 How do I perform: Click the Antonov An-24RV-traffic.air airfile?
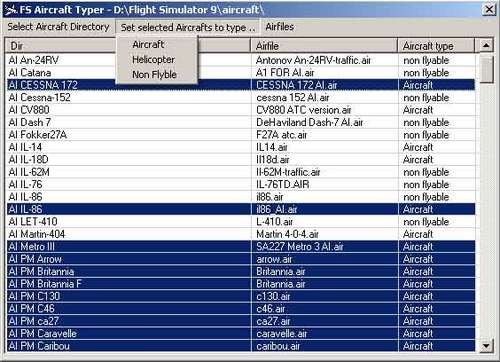coord(313,60)
